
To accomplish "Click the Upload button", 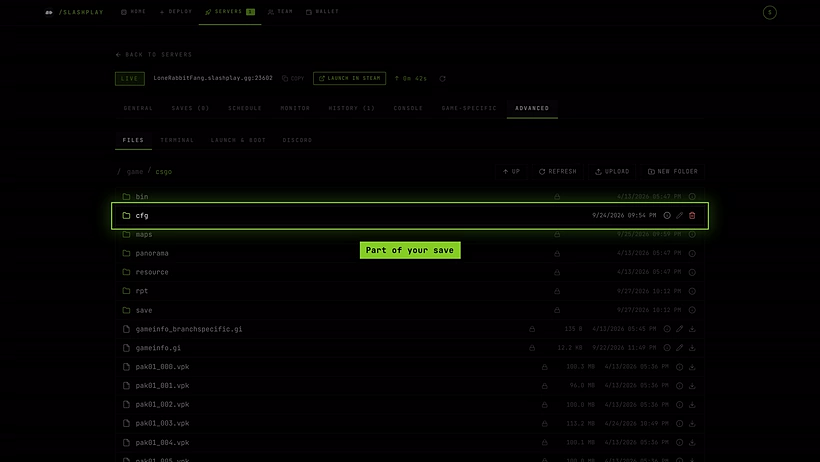I will pyautogui.click(x=612, y=172).
